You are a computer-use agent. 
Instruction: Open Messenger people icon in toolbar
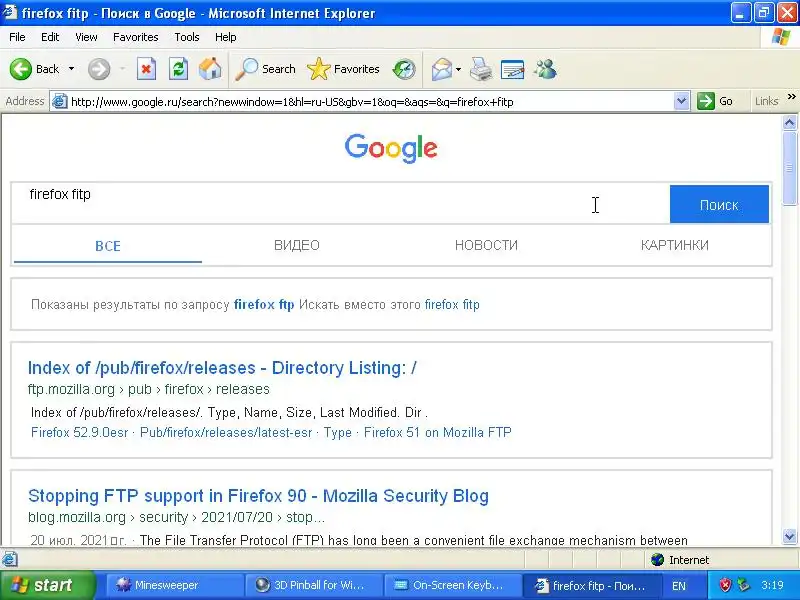(x=545, y=69)
